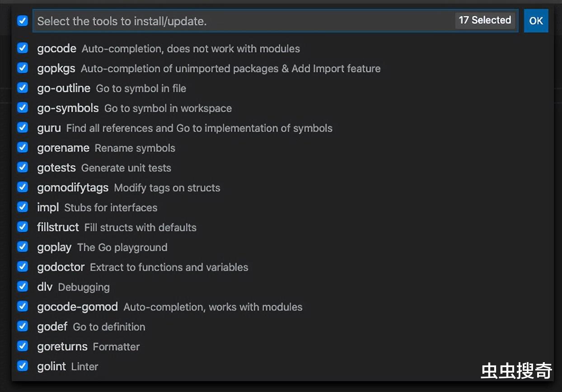Click the OK button
The height and width of the screenshot is (392, 562).
536,21
